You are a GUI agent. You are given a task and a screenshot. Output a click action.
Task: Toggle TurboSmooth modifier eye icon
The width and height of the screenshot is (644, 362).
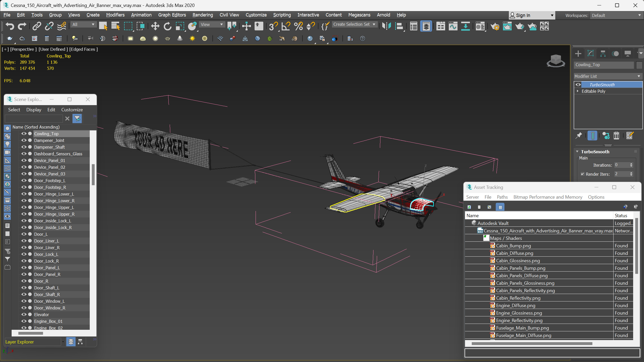click(578, 85)
